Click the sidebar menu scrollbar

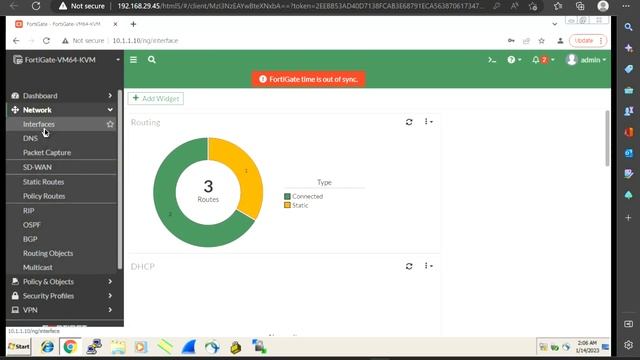pyautogui.click(x=120, y=180)
